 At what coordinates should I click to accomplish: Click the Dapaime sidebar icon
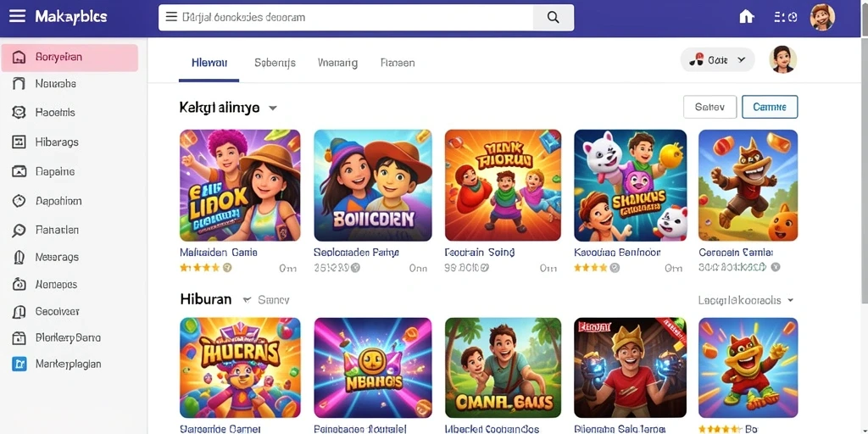tap(19, 171)
